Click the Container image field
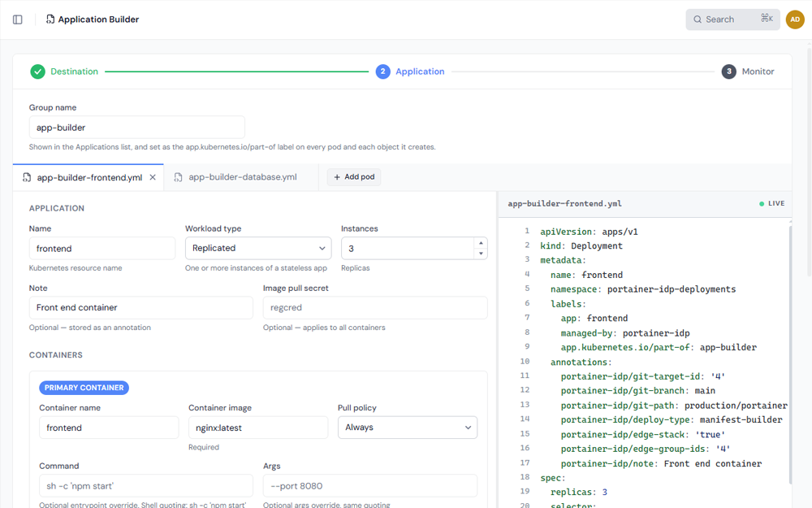This screenshot has height=508, width=812. [258, 428]
